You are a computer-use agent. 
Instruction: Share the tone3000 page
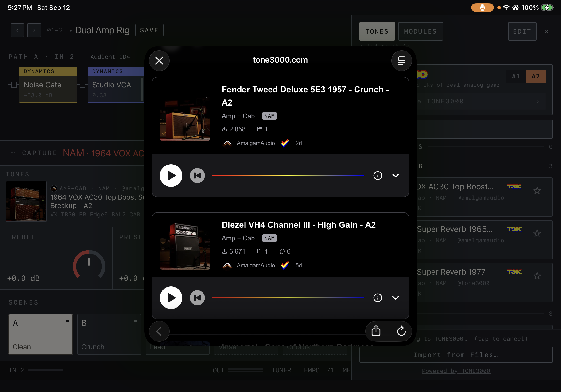[376, 331]
